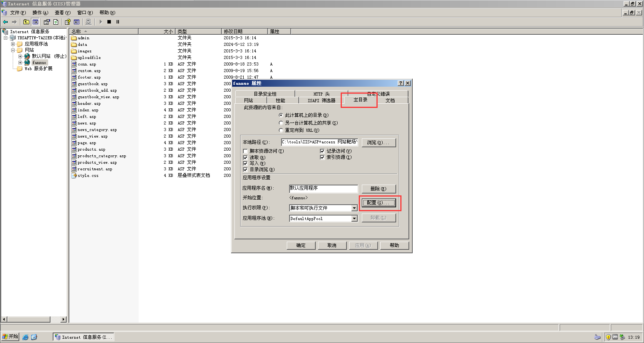
Task: Pause the site with pause icon
Action: [x=118, y=22]
